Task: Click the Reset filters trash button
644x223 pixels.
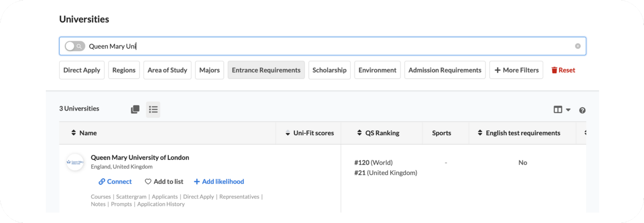Action: click(x=563, y=70)
